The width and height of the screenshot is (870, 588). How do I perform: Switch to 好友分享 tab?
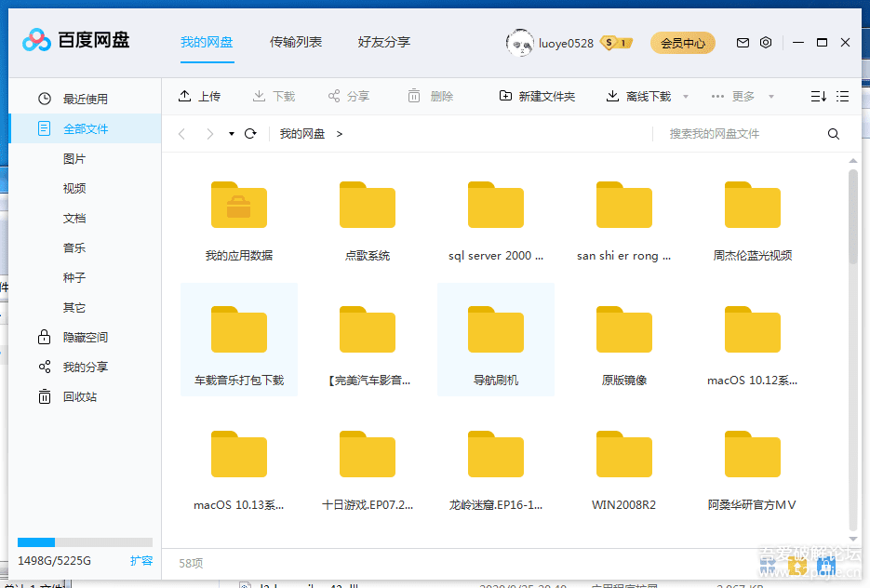(x=383, y=42)
